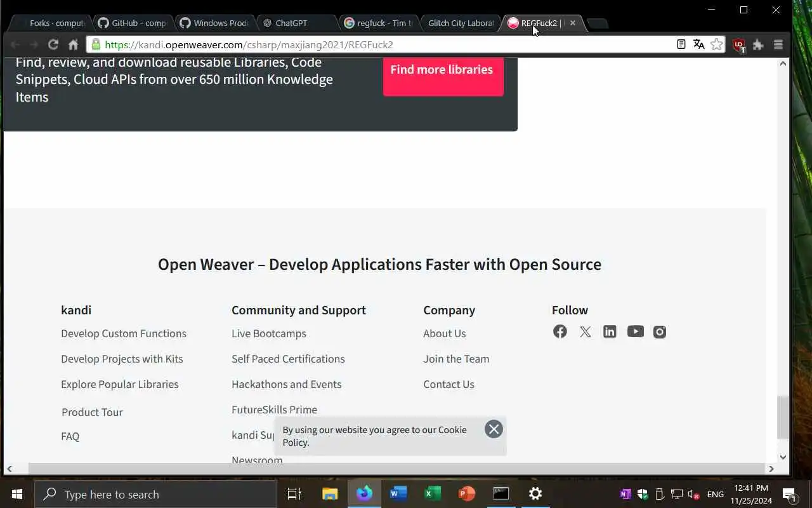812x508 pixels.
Task: Click the horizontal scrollbar left arrow
Action: pyautogui.click(x=9, y=469)
